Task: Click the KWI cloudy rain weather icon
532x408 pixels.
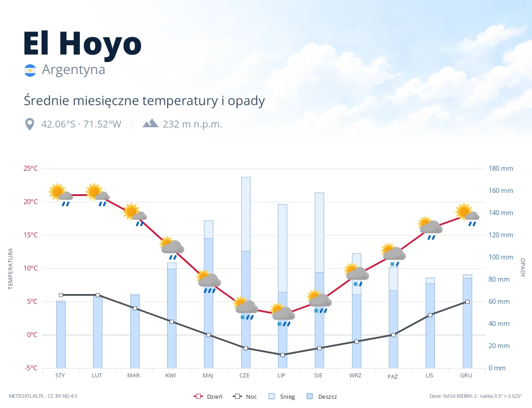Action: 172,248
